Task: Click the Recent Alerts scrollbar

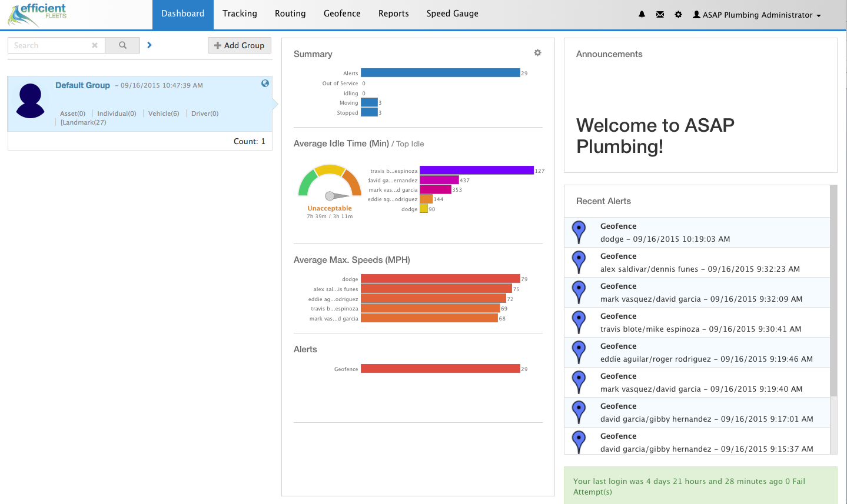Action: pos(833,291)
